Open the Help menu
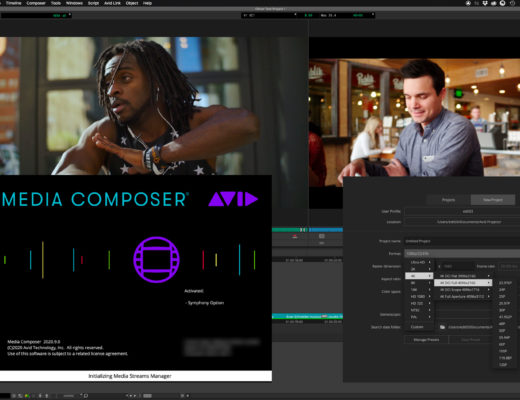 click(147, 3)
